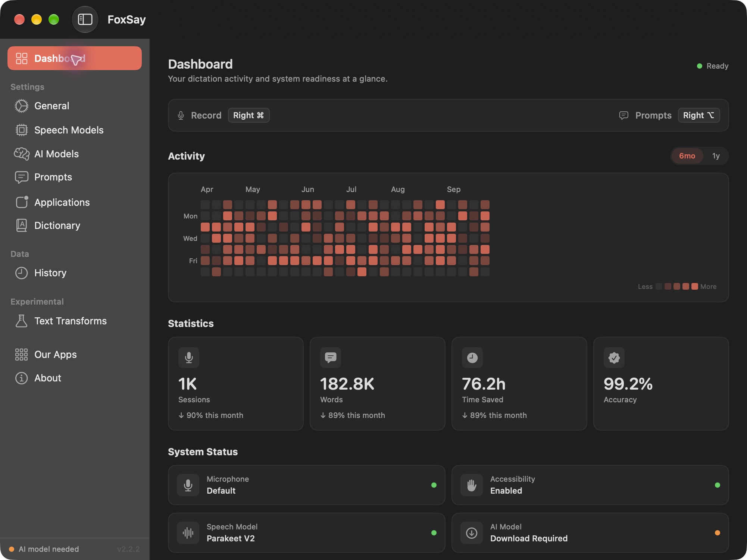Image resolution: width=747 pixels, height=560 pixels.
Task: Open History clock icon
Action: coord(22,273)
